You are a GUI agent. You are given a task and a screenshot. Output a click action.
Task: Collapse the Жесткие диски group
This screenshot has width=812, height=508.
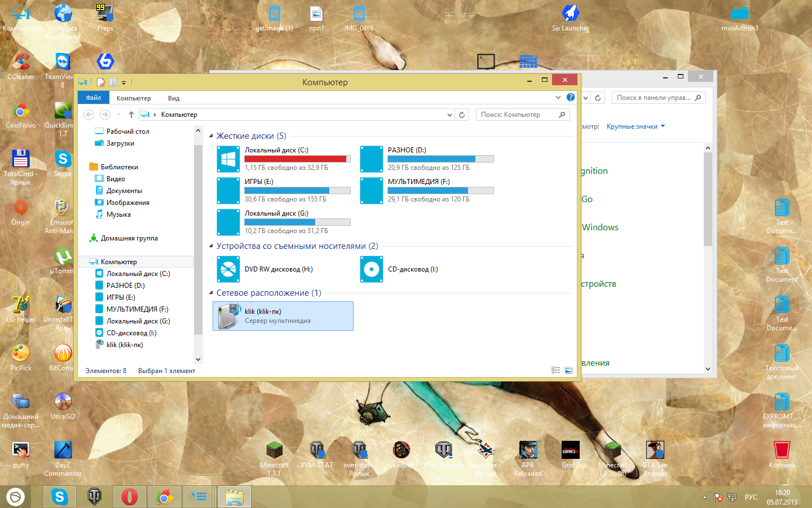(211, 136)
